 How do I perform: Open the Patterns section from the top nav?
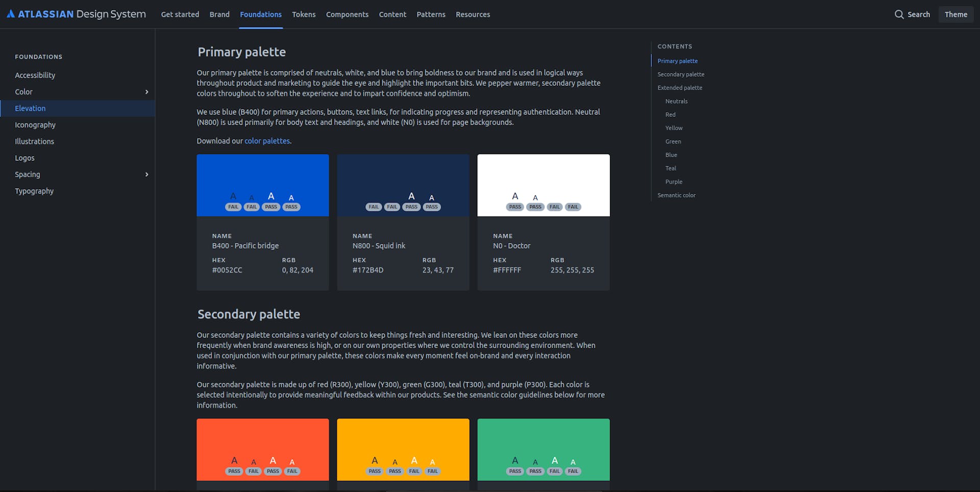pos(431,14)
